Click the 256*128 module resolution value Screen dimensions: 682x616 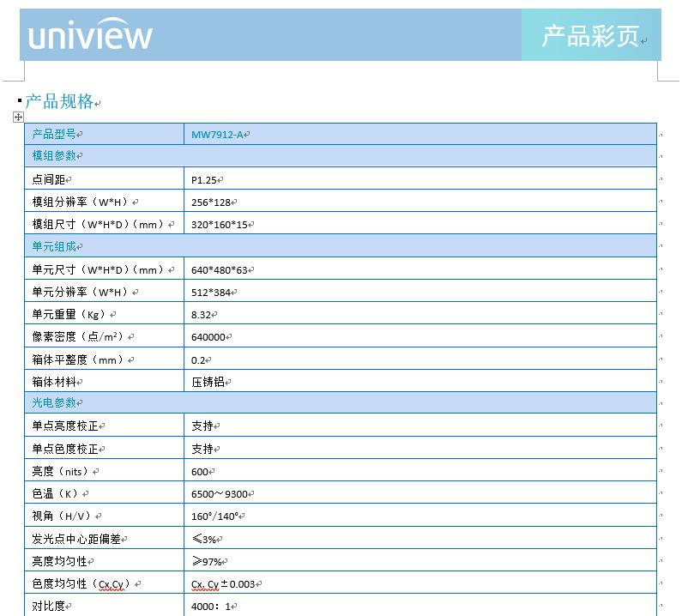pos(212,202)
